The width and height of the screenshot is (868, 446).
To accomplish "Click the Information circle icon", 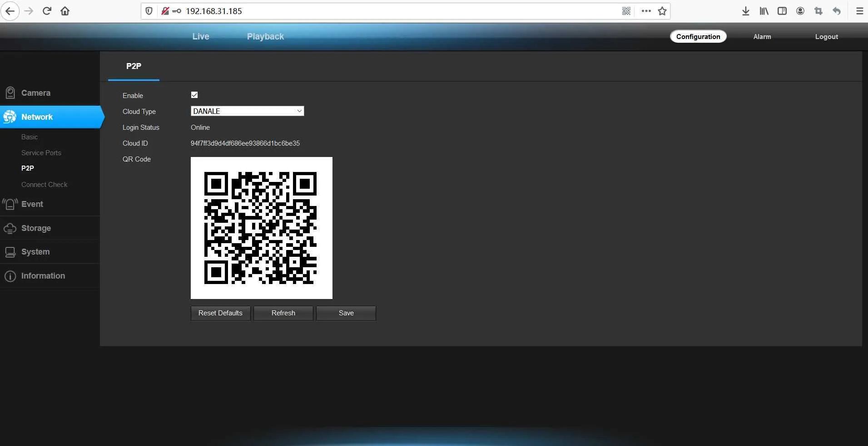I will tap(10, 276).
